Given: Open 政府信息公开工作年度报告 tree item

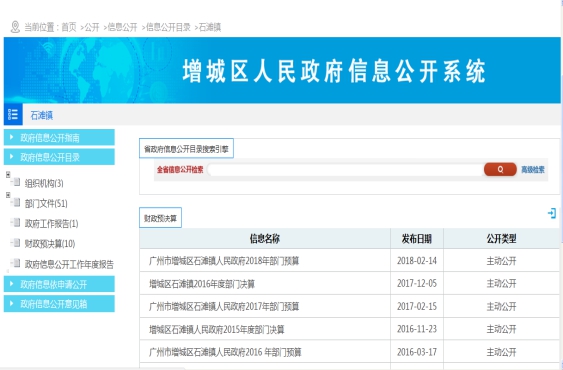Looking at the screenshot, I should (69, 264).
